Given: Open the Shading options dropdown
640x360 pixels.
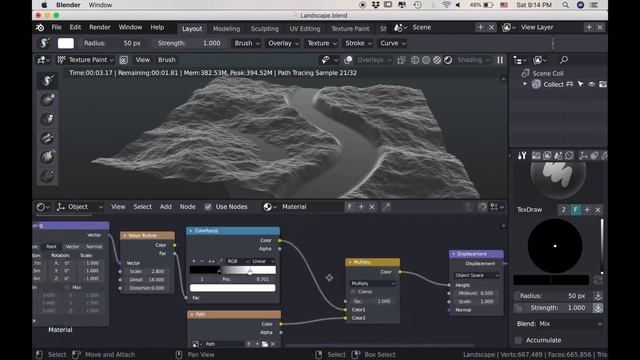Looking at the screenshot, I should [x=473, y=60].
